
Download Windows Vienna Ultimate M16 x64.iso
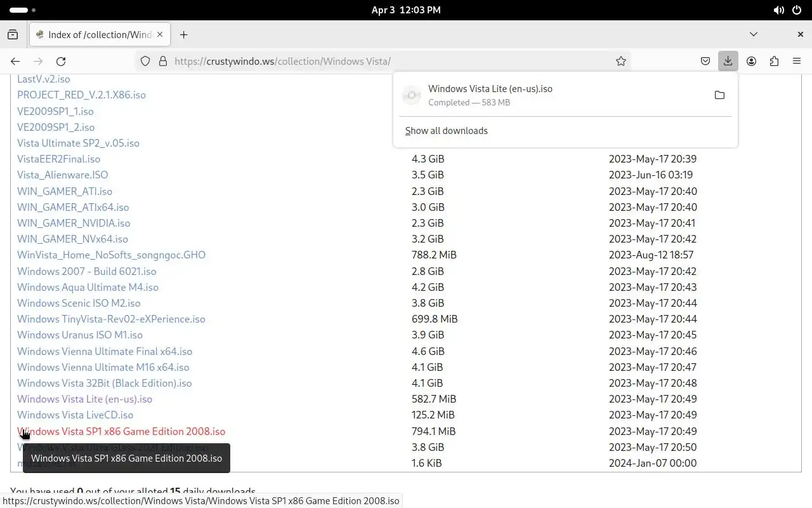click(103, 367)
